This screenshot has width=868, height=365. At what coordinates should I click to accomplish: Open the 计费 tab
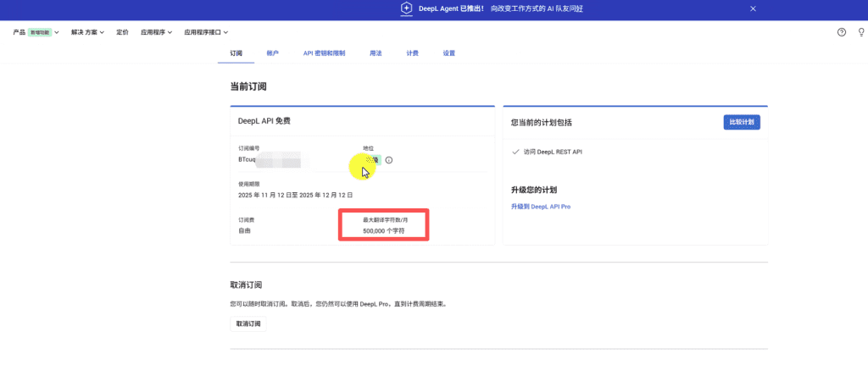click(x=413, y=53)
